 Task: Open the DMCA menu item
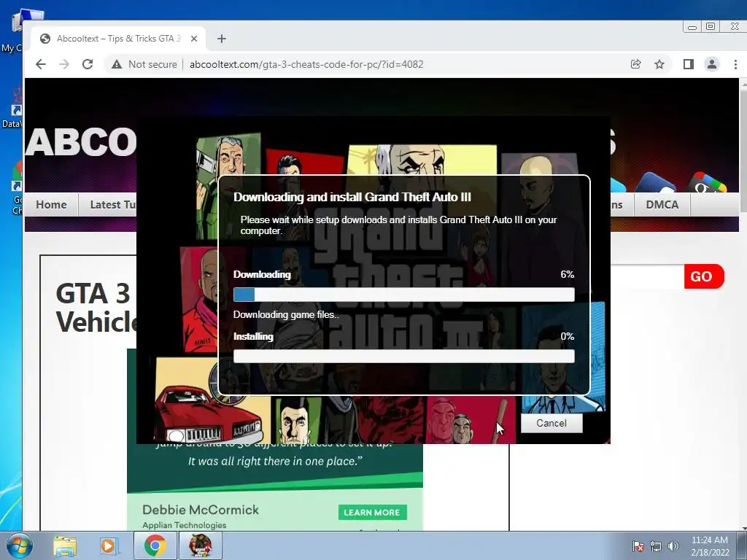[x=662, y=205]
